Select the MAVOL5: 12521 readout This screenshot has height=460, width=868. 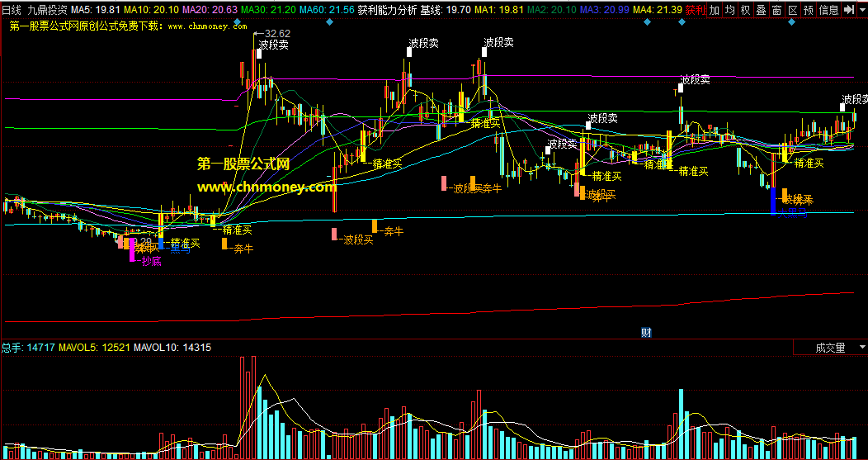point(94,348)
